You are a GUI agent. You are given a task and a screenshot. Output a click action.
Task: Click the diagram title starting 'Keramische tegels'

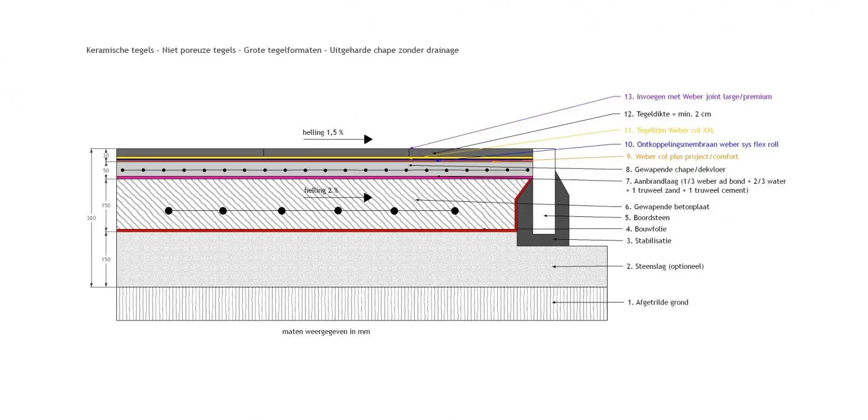tap(272, 51)
